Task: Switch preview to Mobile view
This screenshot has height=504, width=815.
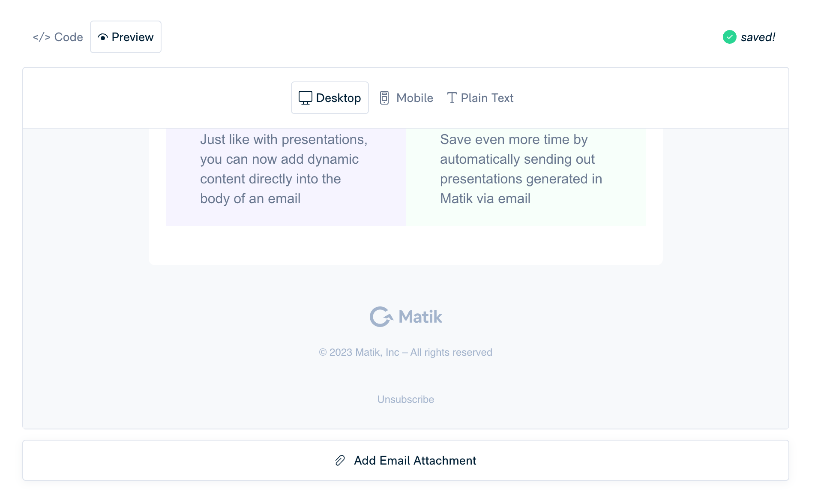Action: [x=406, y=98]
